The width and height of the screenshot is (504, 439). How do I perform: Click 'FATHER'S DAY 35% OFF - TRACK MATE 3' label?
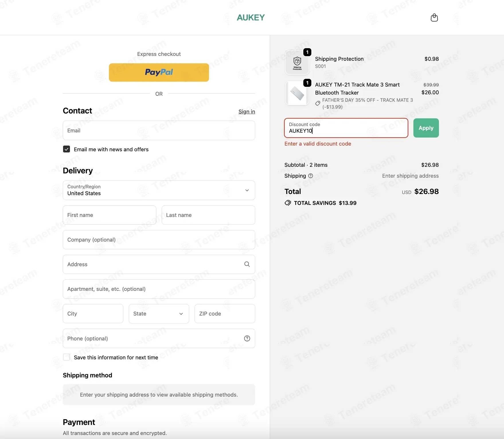pos(368,100)
